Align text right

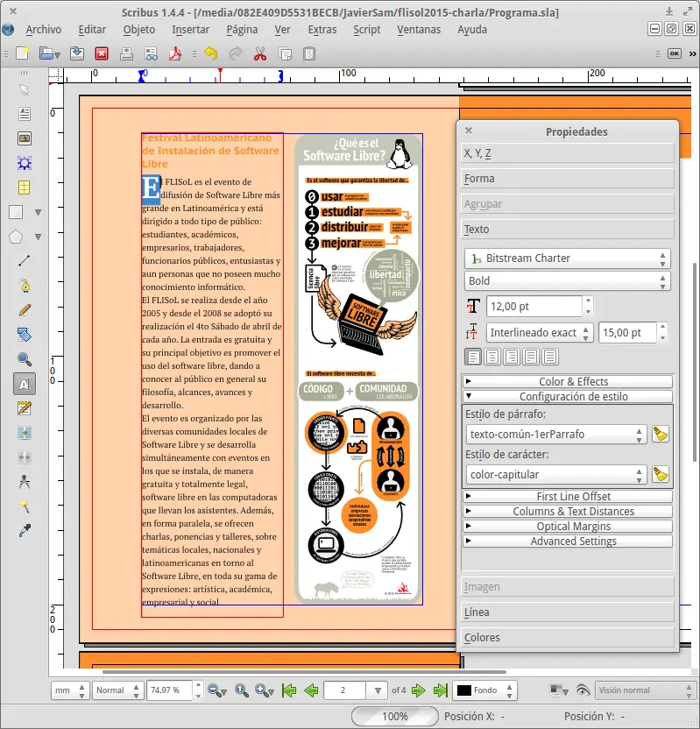[x=512, y=357]
